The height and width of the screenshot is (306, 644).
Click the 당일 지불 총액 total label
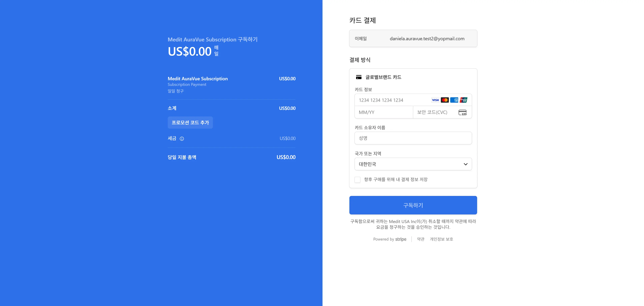tap(182, 157)
